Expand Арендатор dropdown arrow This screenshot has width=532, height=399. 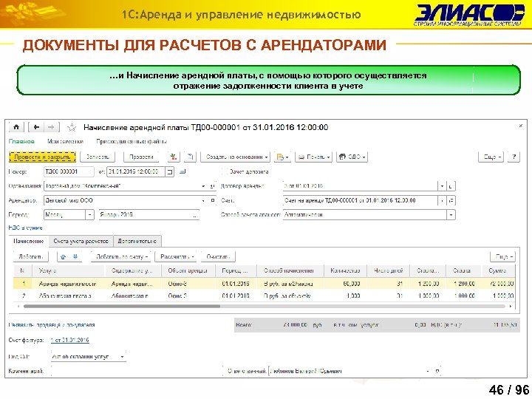[203, 200]
